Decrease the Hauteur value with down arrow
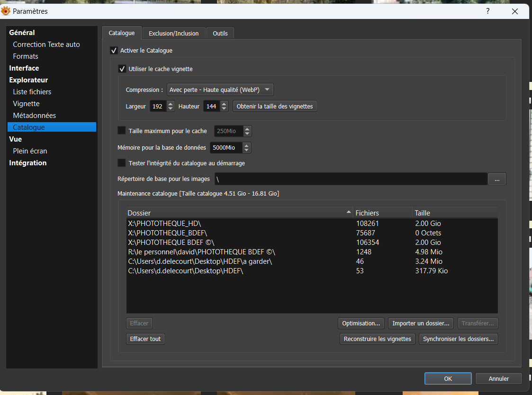The width and height of the screenshot is (532, 395). [x=224, y=109]
